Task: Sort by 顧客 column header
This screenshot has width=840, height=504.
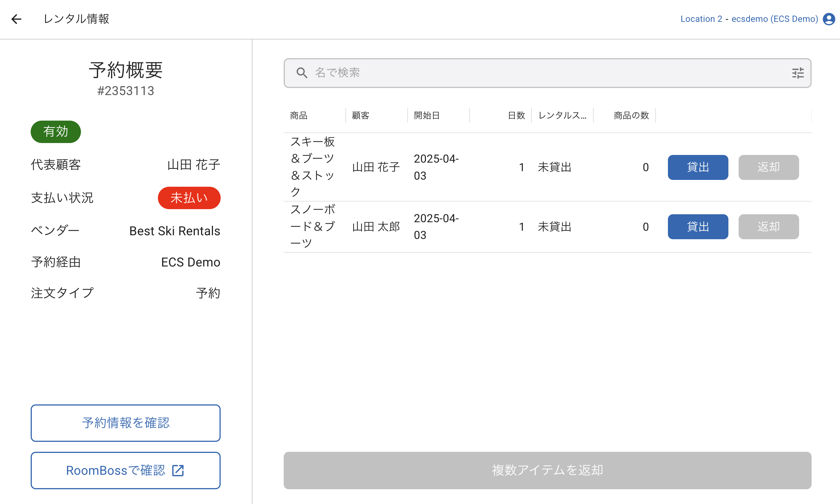Action: point(361,115)
